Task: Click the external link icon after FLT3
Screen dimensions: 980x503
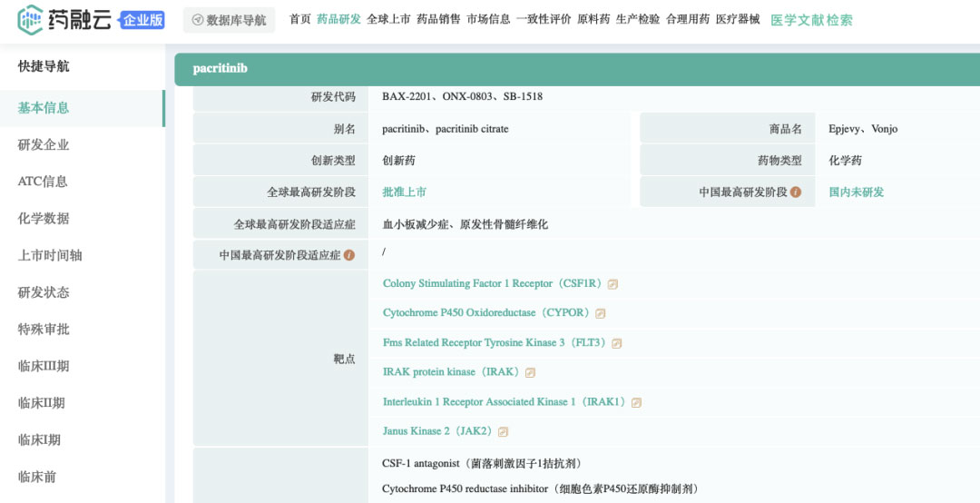Action: pyautogui.click(x=617, y=343)
